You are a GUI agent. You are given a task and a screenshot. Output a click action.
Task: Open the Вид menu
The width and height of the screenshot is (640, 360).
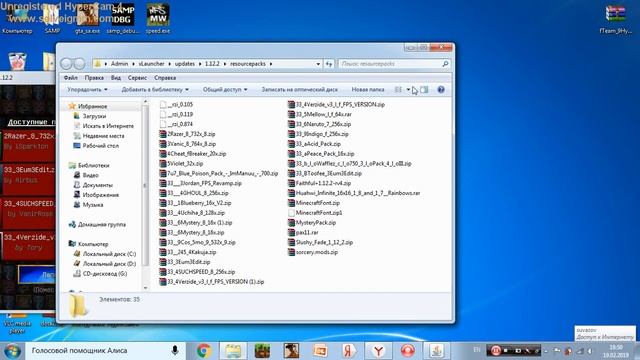tap(116, 78)
